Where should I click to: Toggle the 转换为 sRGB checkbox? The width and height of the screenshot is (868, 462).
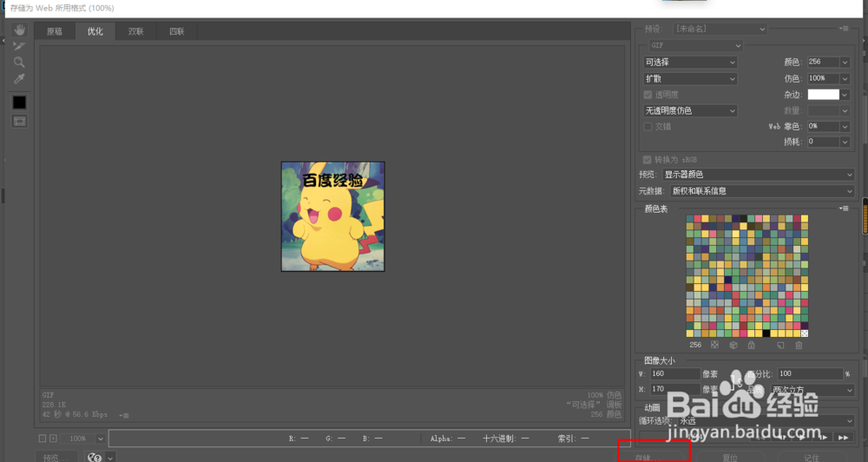click(648, 160)
